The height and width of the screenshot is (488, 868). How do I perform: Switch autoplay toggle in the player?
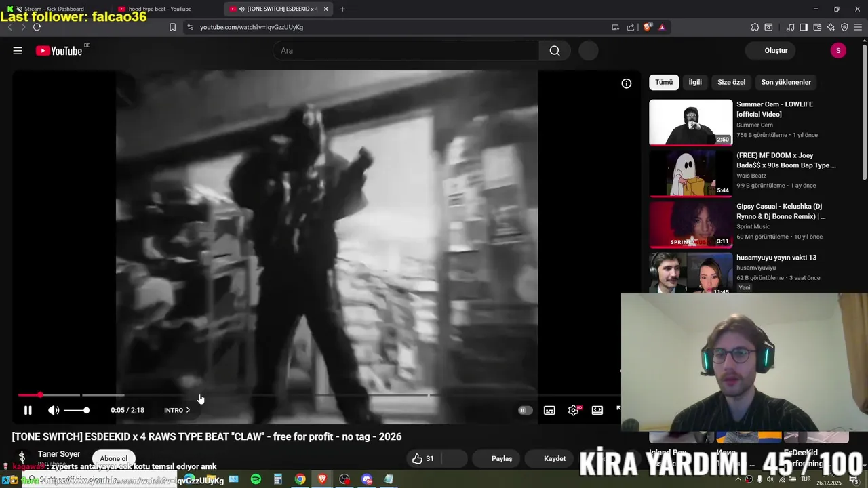(525, 410)
